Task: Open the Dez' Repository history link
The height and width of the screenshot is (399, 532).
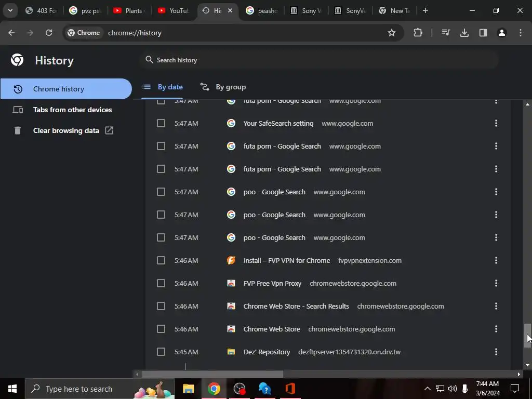Action: click(267, 352)
